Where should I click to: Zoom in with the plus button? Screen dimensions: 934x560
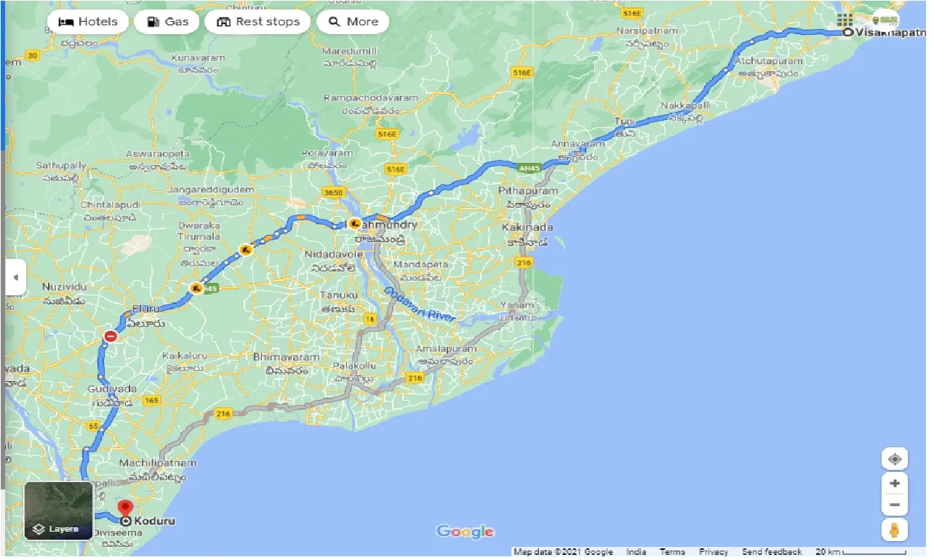tap(894, 484)
